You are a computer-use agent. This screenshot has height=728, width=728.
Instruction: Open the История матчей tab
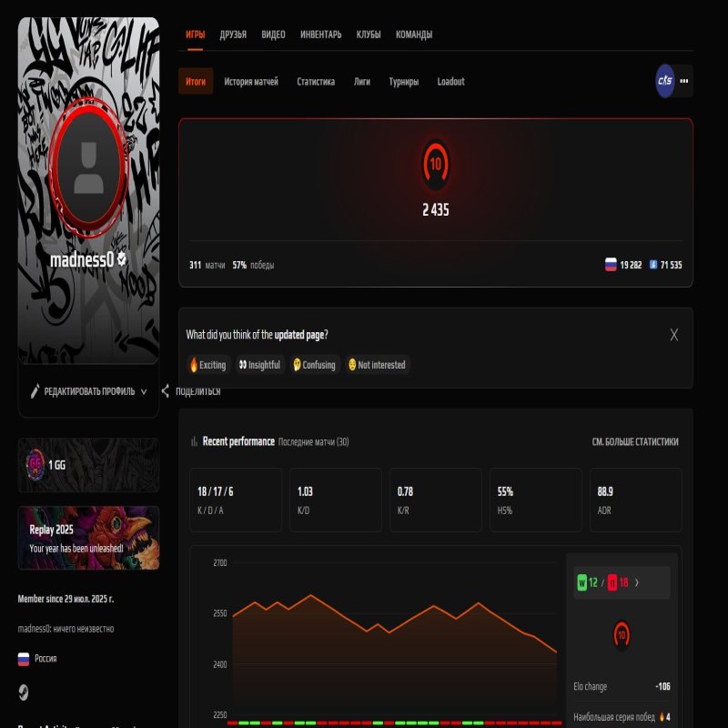[255, 81]
